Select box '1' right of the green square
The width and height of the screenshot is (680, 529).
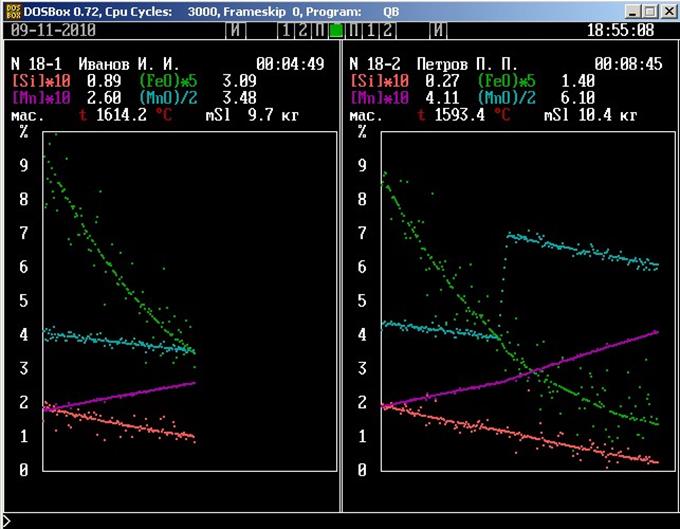pyautogui.click(x=368, y=30)
